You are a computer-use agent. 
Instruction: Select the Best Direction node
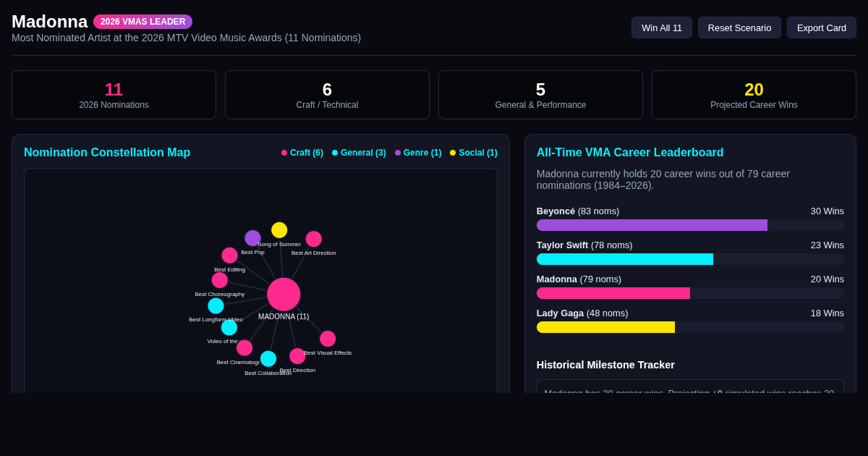(x=297, y=356)
